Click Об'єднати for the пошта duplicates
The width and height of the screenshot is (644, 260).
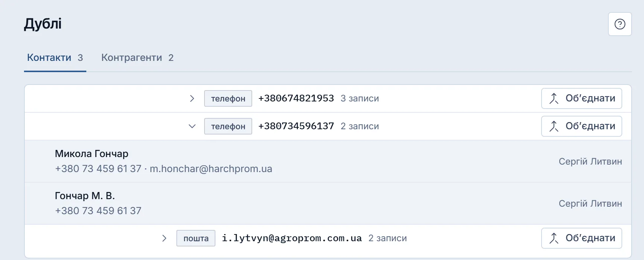point(581,238)
